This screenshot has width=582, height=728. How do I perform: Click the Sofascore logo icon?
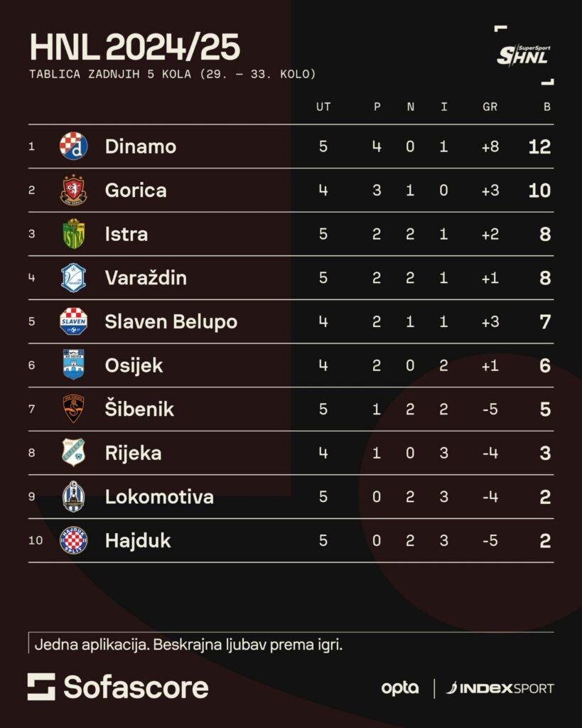[x=41, y=687]
